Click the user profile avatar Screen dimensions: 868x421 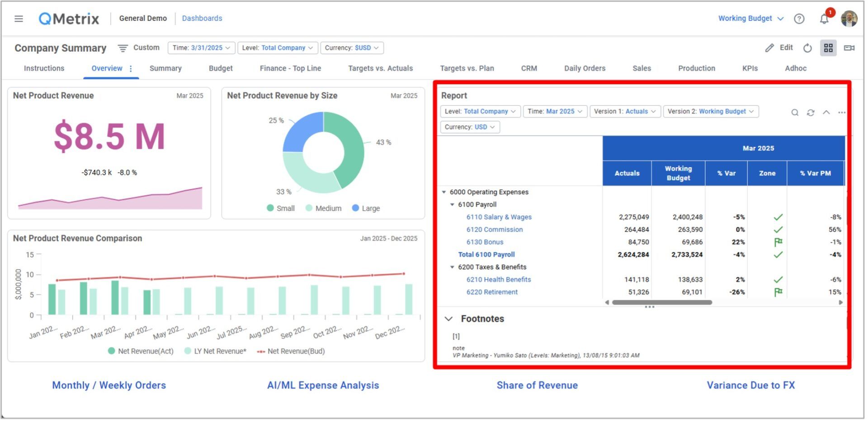[849, 19]
